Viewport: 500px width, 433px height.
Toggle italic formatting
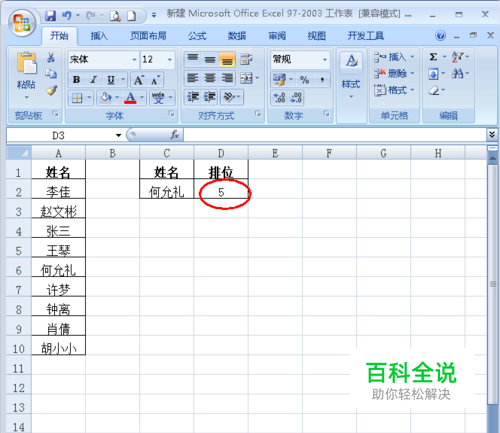coord(94,80)
